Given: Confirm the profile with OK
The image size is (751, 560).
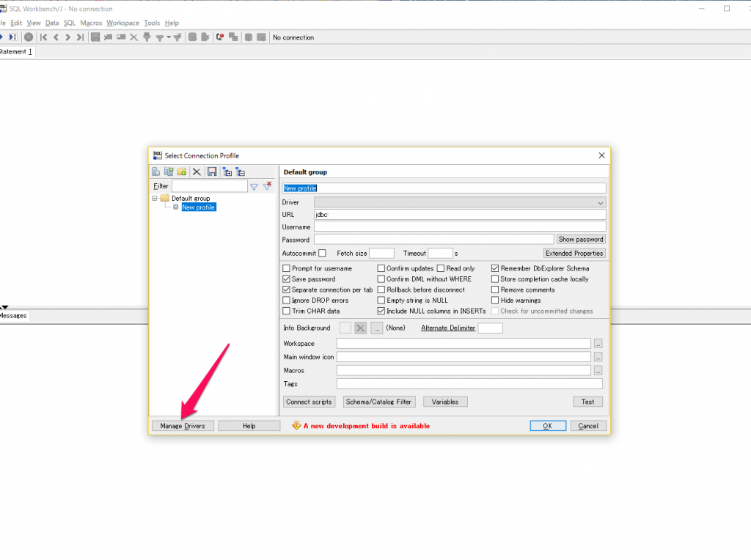Looking at the screenshot, I should (x=548, y=426).
